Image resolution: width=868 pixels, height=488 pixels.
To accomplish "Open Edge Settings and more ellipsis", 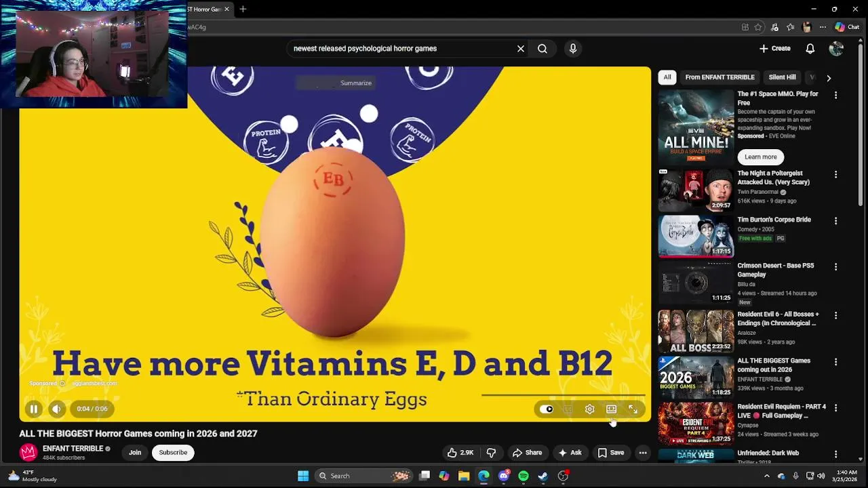I will tap(823, 27).
